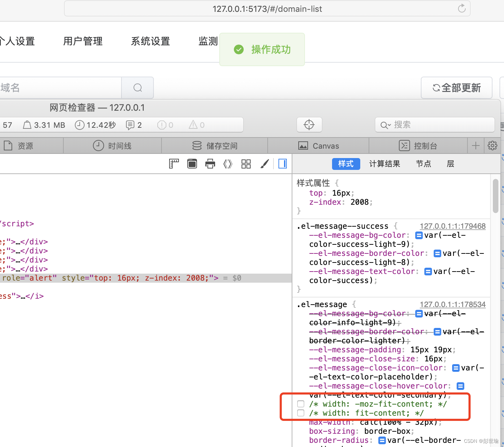
Task: Click the 域名 search input field
Action: tap(61, 88)
